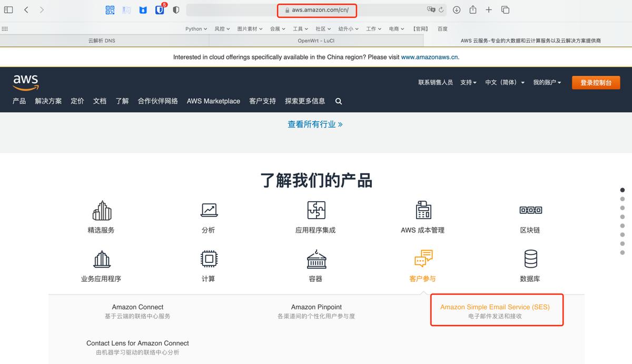
Task: Expand the 工具 bookmarks folder
Action: click(x=300, y=29)
